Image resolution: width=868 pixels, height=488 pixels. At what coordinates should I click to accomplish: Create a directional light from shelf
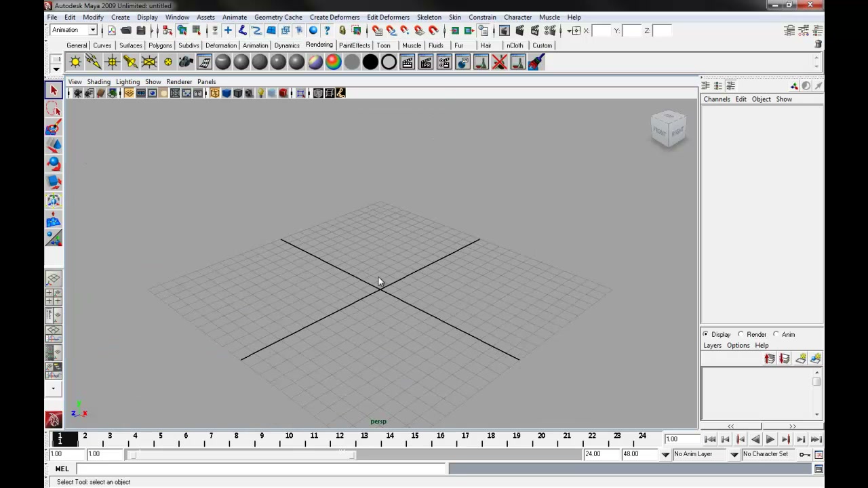click(94, 62)
